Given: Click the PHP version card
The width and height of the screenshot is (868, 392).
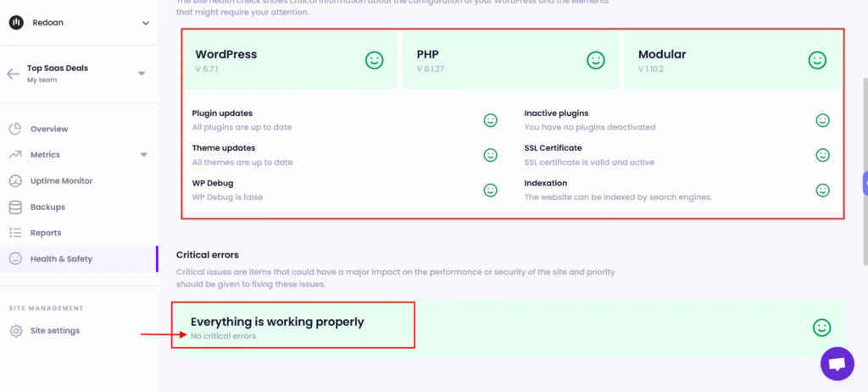Looking at the screenshot, I should 510,60.
